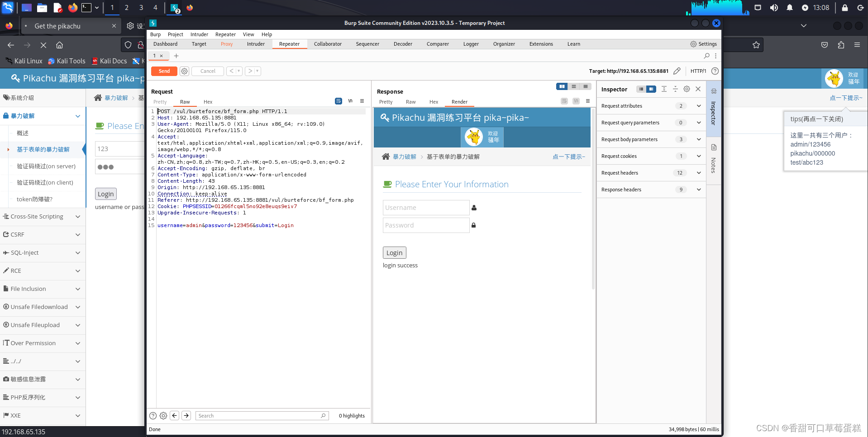Image resolution: width=868 pixels, height=437 pixels.
Task: Toggle non-printable characters in Response viewer
Action: pos(576,101)
